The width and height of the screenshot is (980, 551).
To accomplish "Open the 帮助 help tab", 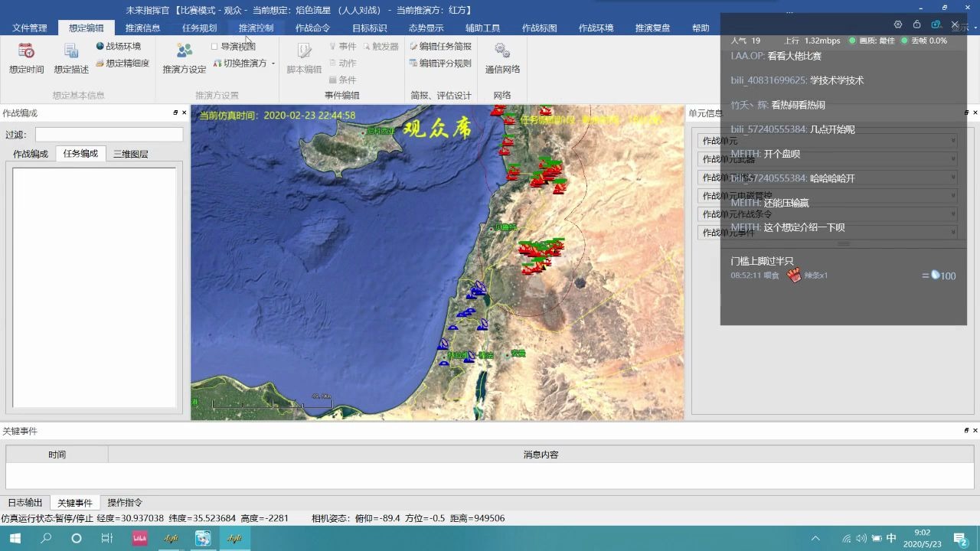I will pos(701,28).
